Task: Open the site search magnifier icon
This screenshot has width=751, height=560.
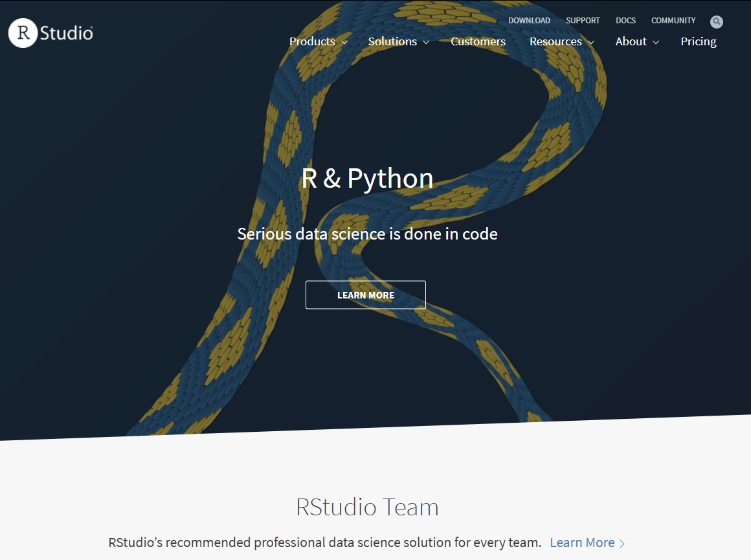Action: (x=716, y=21)
